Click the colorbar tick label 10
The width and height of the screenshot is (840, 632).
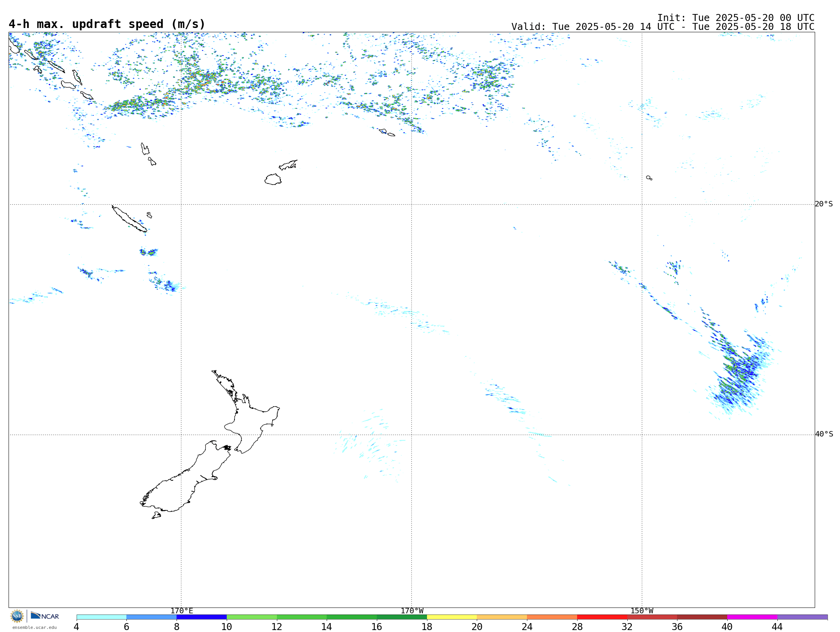click(x=227, y=627)
